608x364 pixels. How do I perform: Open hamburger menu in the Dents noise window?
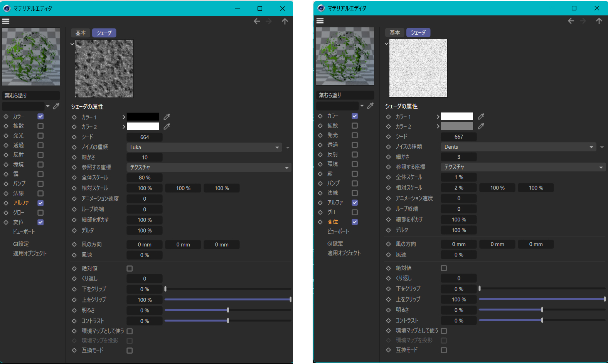point(320,21)
